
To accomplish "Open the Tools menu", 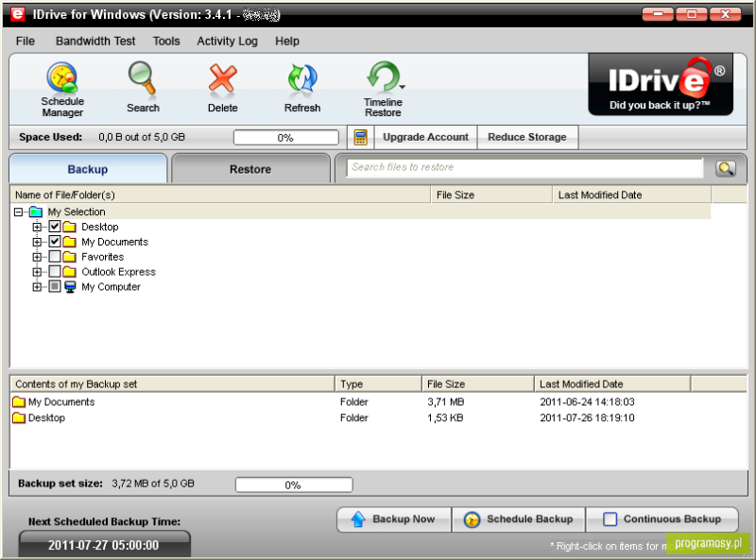I will 166,41.
